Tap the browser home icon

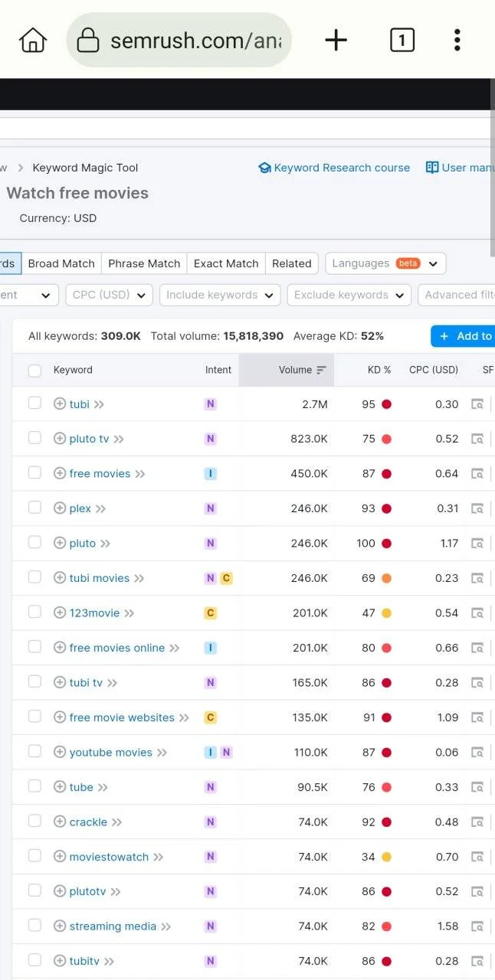click(33, 40)
